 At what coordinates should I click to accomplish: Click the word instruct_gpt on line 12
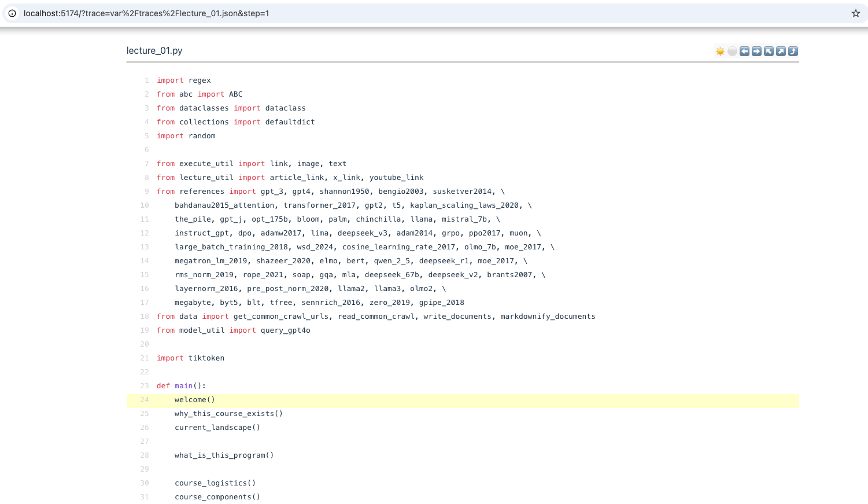[202, 233]
